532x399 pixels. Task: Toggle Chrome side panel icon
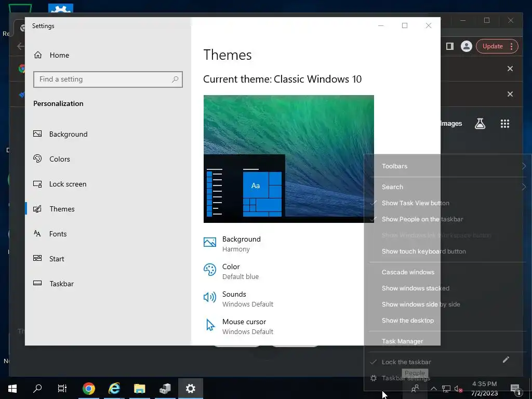pyautogui.click(x=450, y=46)
